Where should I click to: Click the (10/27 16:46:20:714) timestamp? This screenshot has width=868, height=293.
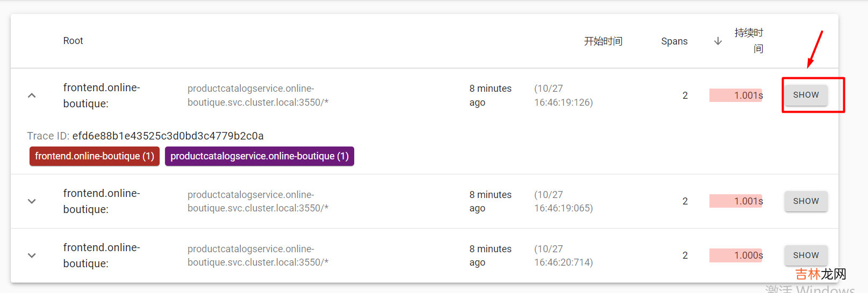point(563,255)
